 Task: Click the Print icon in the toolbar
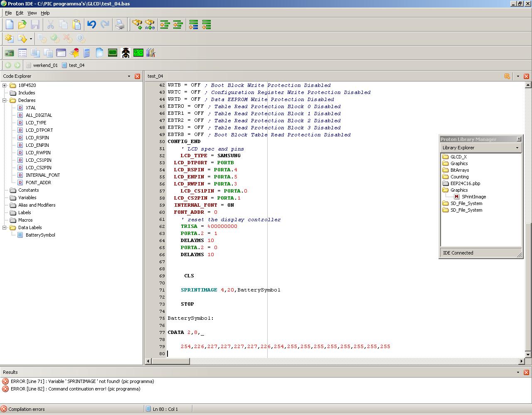point(120,25)
